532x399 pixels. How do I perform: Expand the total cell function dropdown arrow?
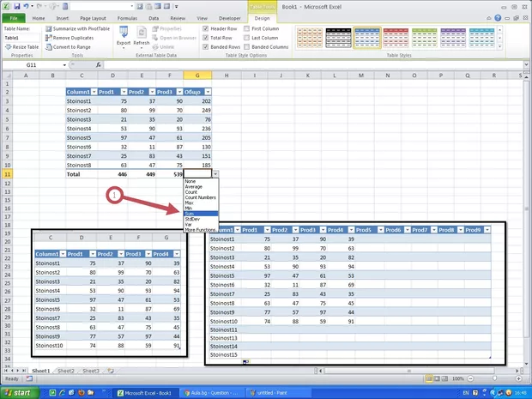coord(215,173)
